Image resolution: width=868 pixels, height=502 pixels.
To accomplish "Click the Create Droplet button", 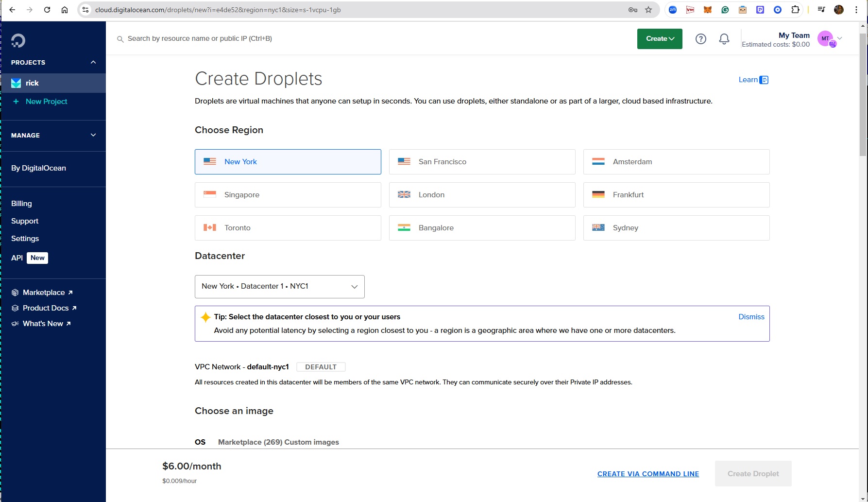I will (753, 474).
